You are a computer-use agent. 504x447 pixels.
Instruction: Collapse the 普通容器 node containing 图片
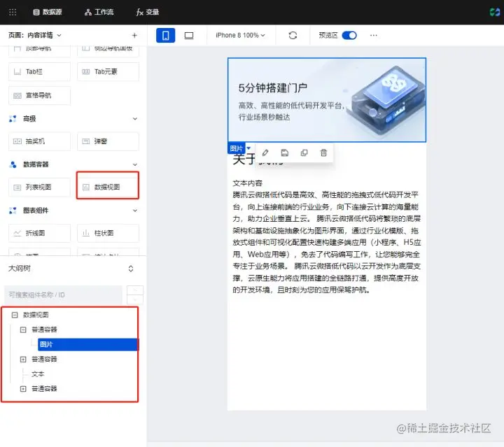(x=23, y=329)
